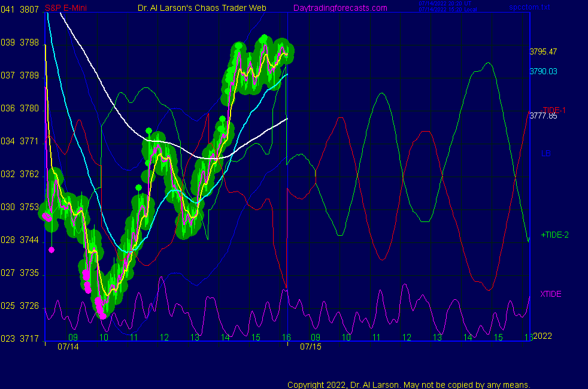The image size is (588, 389).
Task: Click the 3807 top price axis label
Action: [x=29, y=10]
